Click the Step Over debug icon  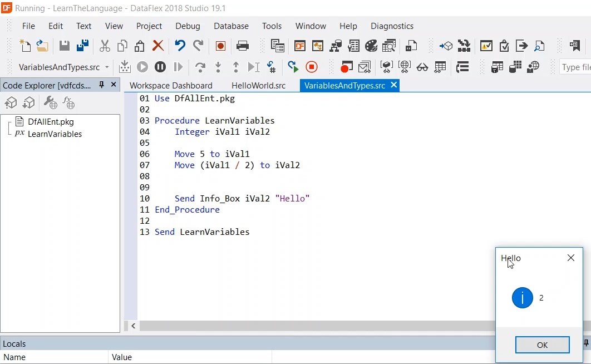coord(200,67)
